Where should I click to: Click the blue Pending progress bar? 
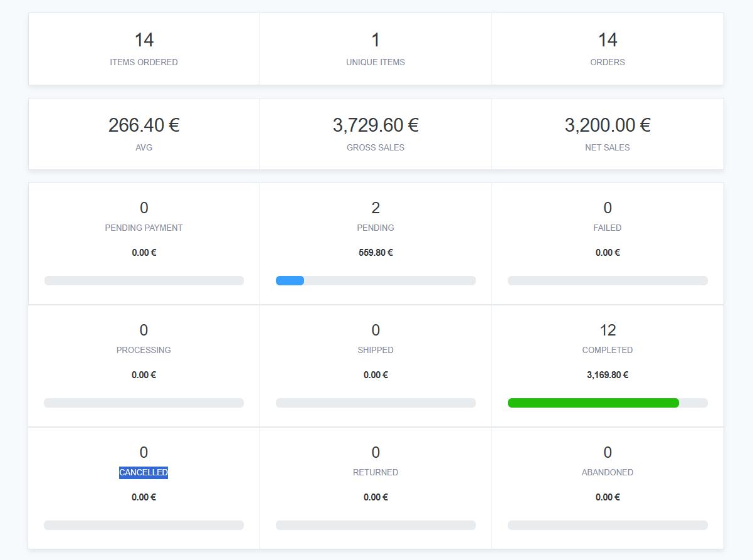pos(290,281)
